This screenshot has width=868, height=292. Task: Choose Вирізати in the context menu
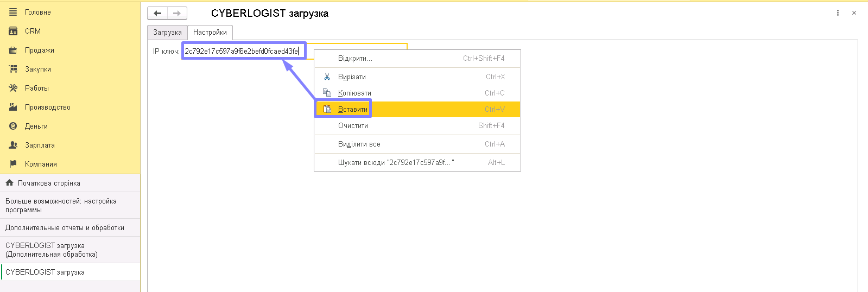417,77
